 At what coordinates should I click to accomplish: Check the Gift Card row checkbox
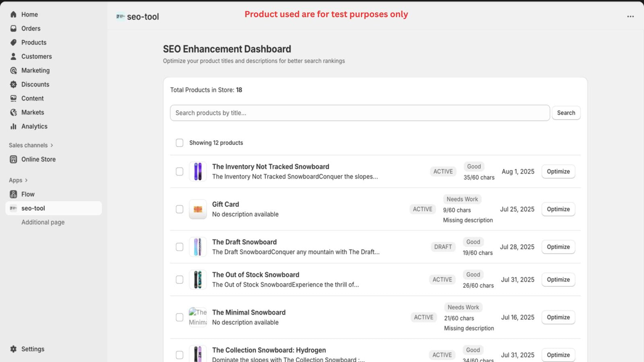click(180, 209)
